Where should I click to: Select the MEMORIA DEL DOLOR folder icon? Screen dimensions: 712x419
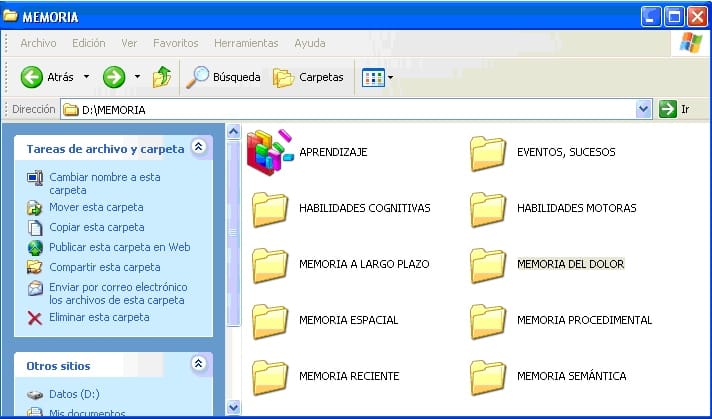[488, 266]
